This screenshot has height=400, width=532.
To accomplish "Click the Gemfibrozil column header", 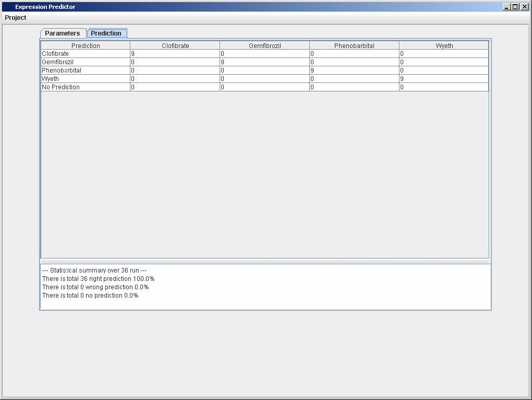I will 264,45.
